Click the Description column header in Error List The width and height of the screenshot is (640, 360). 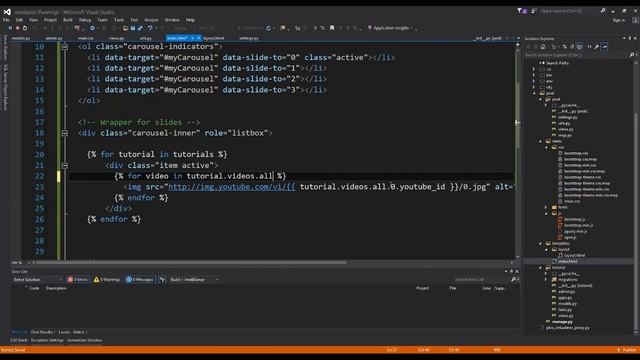coord(56,288)
